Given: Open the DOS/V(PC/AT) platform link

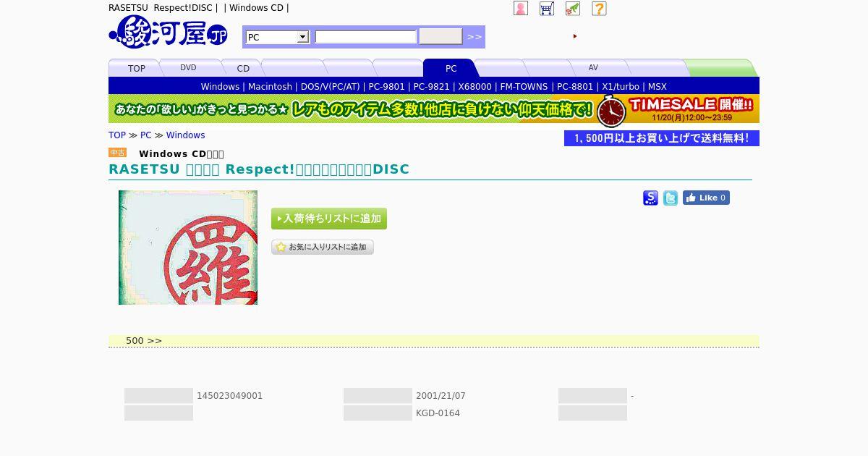Looking at the screenshot, I should (331, 86).
